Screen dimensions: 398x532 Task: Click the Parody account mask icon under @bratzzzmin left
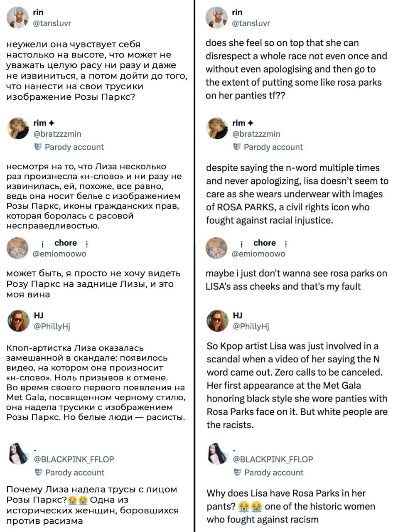tap(38, 147)
